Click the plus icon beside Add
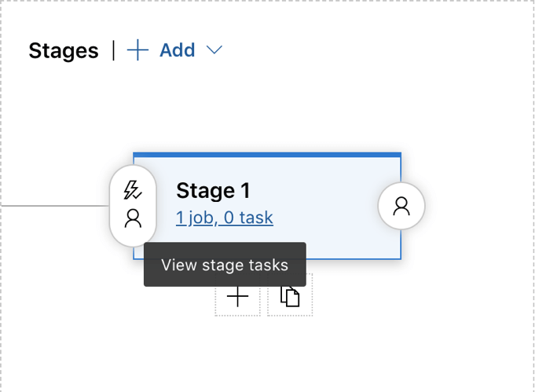 137,51
